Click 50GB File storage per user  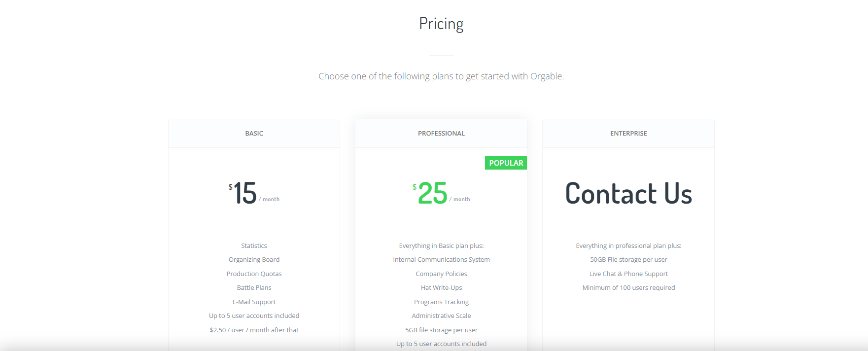coord(628,260)
